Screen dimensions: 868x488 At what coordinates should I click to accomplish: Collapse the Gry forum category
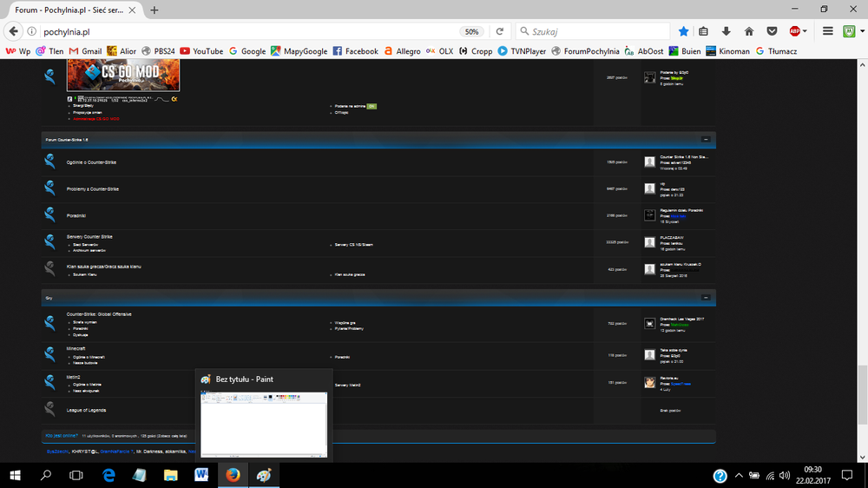706,298
